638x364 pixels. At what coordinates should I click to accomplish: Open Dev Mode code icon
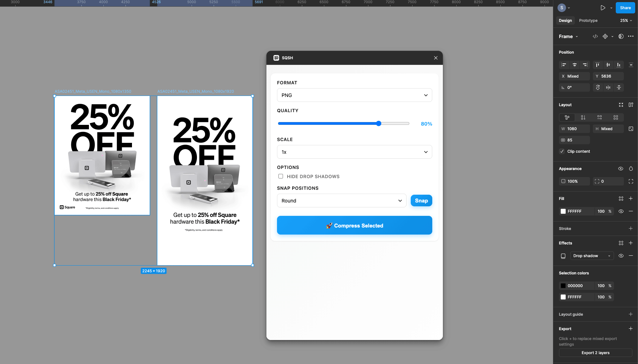coord(595,36)
